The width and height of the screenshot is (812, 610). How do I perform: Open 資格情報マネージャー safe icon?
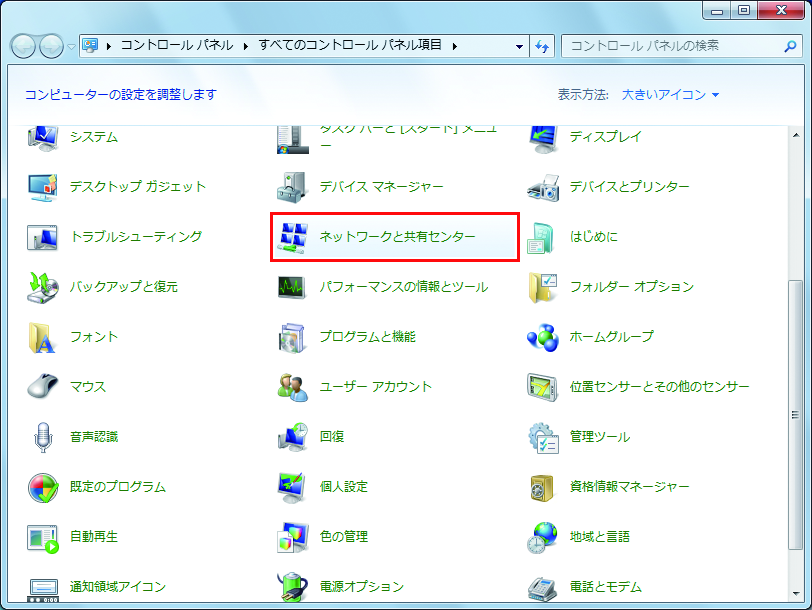543,487
